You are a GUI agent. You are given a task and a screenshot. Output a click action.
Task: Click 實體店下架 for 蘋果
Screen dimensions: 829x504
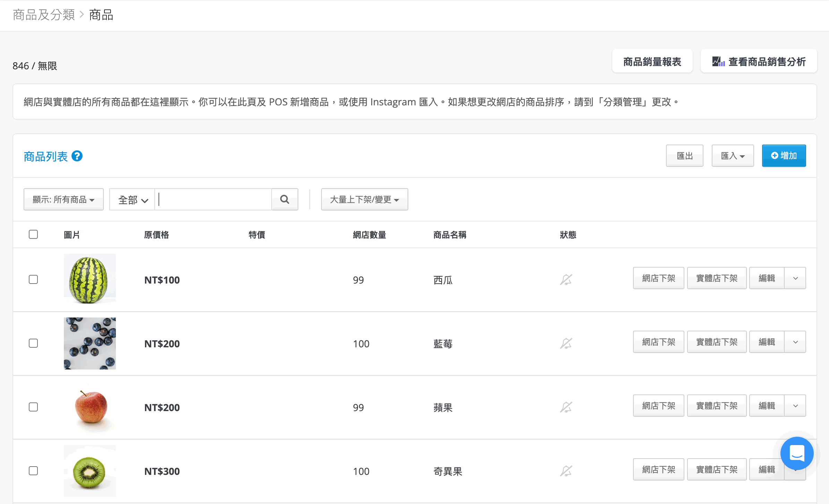coord(717,406)
